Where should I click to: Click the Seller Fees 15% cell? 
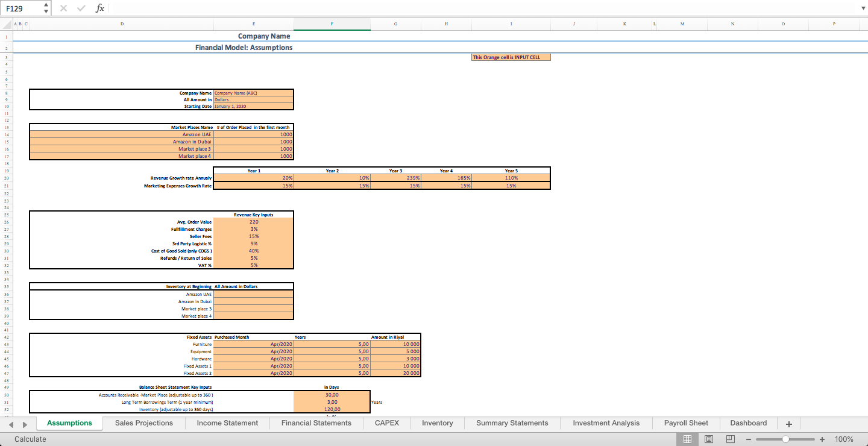tap(254, 236)
